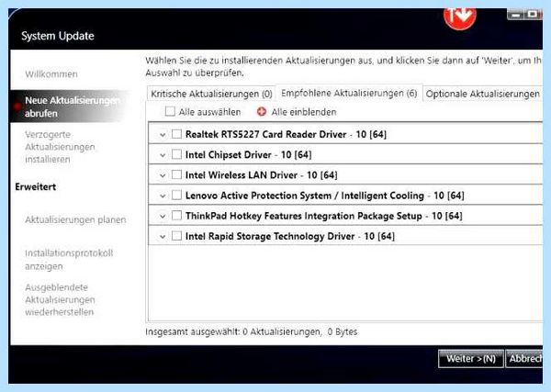This screenshot has height=392, width=551.
Task: Expand the Intel Chipset Driver row
Action: click(x=163, y=155)
